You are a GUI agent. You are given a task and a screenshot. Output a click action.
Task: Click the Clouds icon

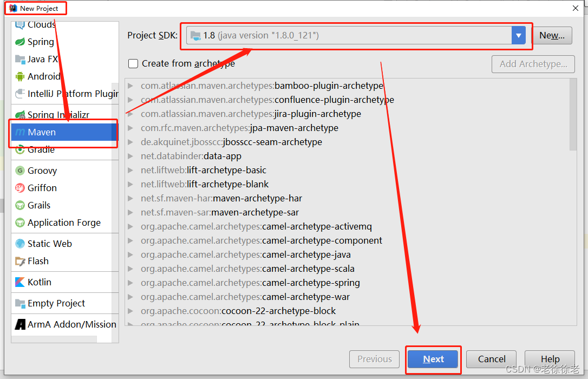20,25
